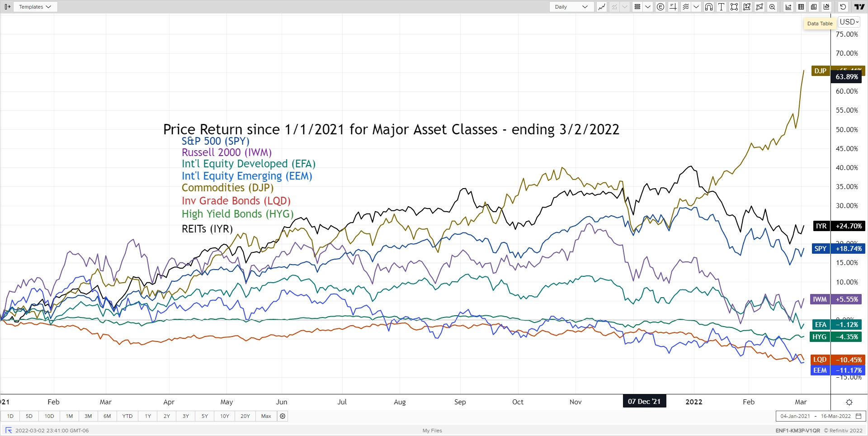Select the line chart style icon
Viewport: 868px width, 436px height.
coord(601,7)
